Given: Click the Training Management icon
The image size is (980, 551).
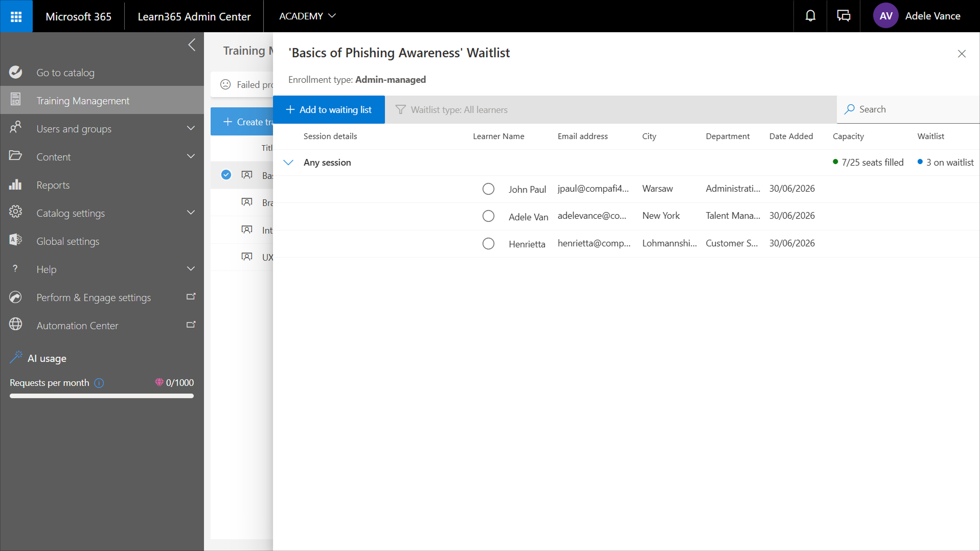Looking at the screenshot, I should click(x=16, y=100).
